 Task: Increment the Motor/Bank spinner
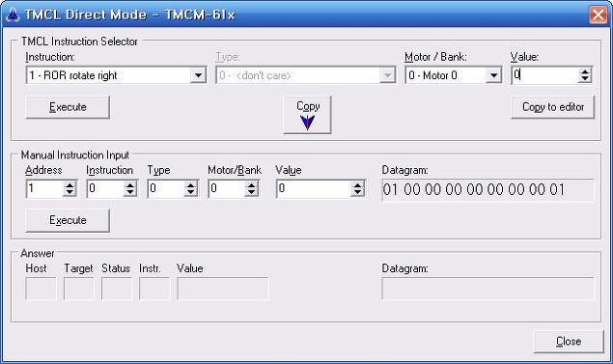pos(251,185)
